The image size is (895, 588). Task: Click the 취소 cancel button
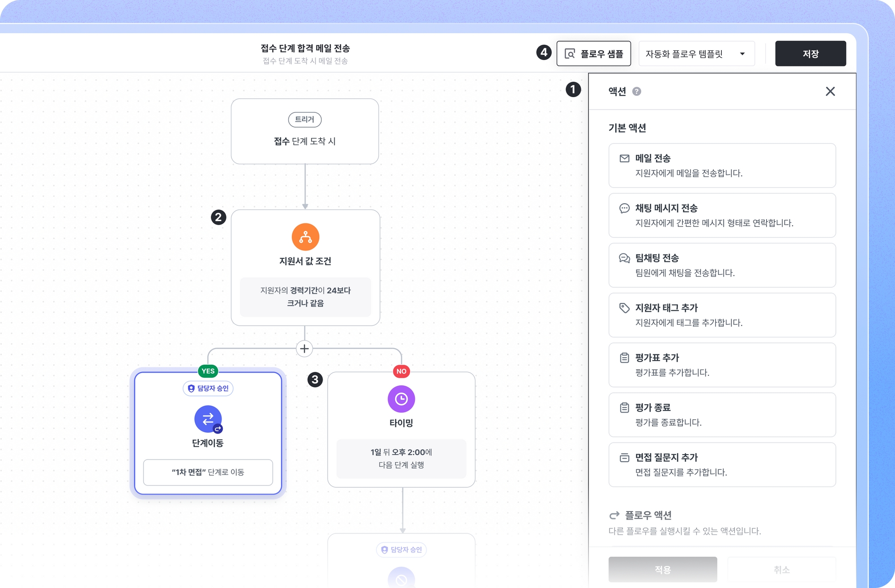[x=781, y=569]
